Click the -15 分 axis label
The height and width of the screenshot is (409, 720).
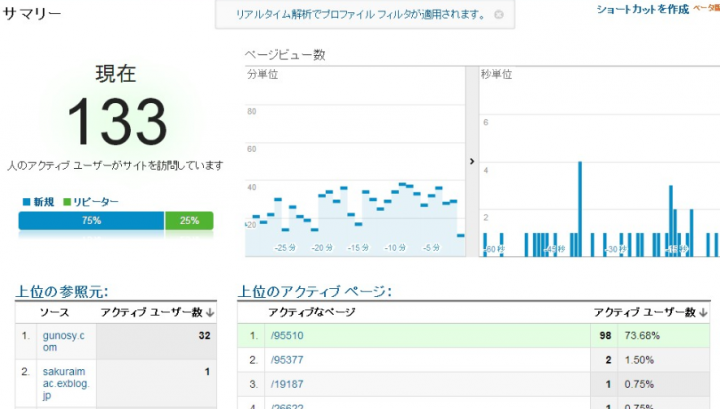[x=358, y=248]
